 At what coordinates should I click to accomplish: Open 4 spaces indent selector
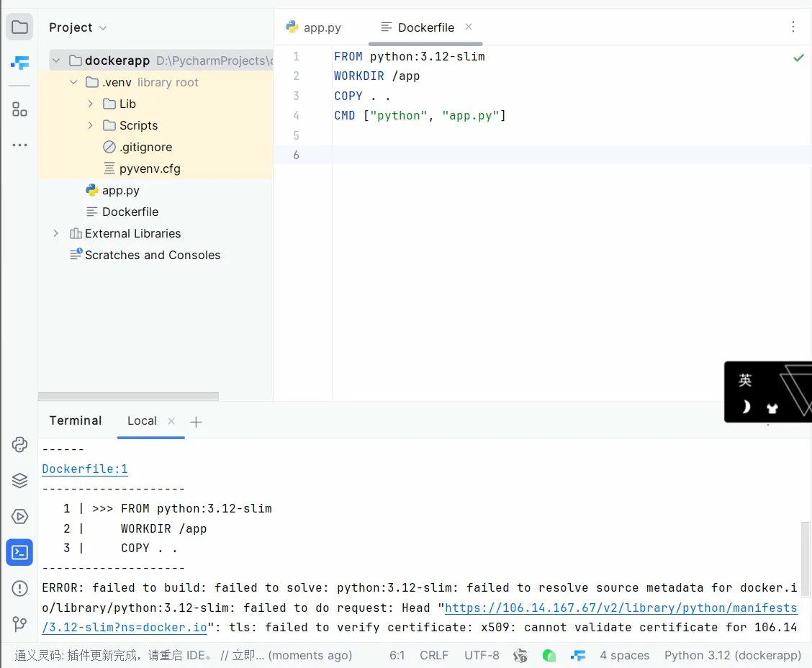pos(624,656)
